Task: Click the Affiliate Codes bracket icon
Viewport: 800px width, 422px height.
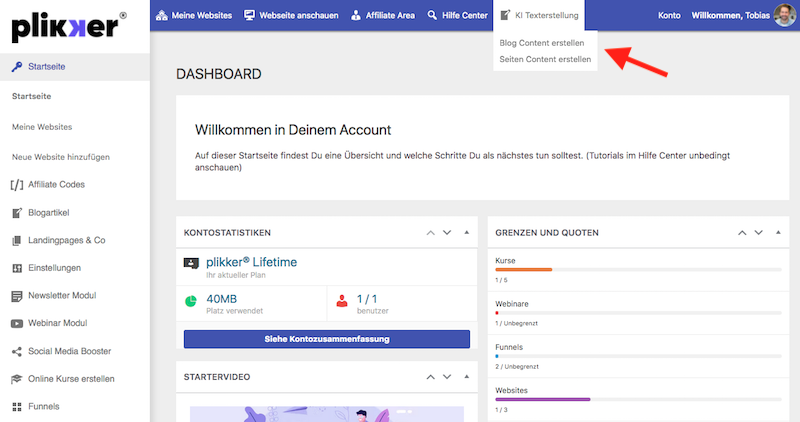Action: [x=17, y=185]
